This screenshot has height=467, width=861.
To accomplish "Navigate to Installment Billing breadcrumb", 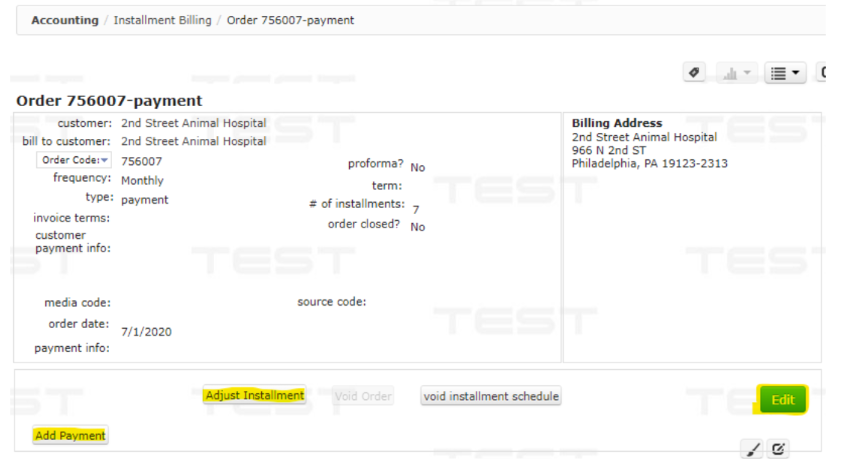I will [162, 20].
